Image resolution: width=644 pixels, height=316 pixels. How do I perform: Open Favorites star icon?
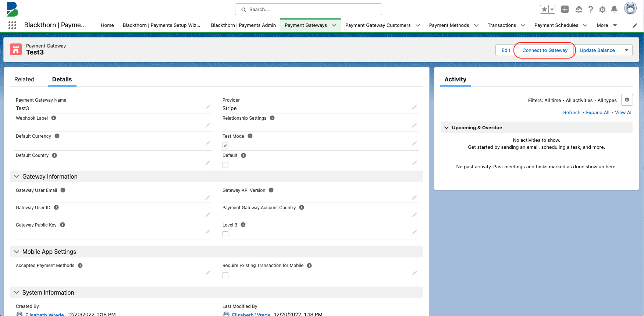pos(544,9)
